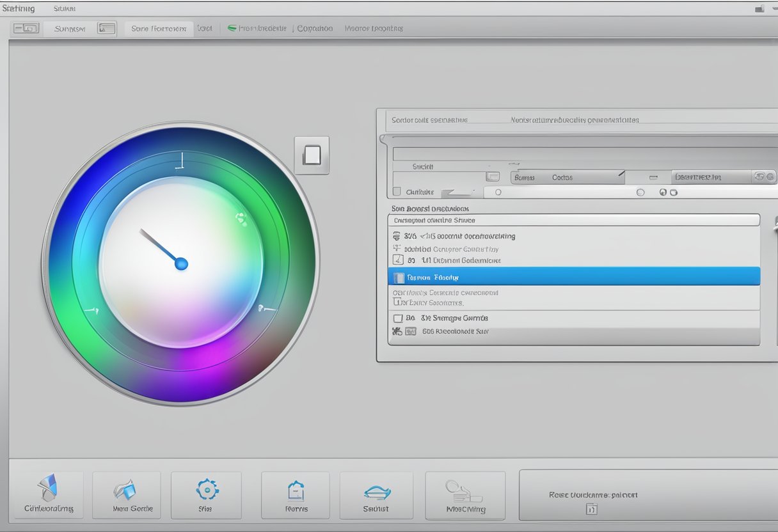Switch to the highlighted second tab in the top toolbar
778x532 pixels.
point(159,29)
